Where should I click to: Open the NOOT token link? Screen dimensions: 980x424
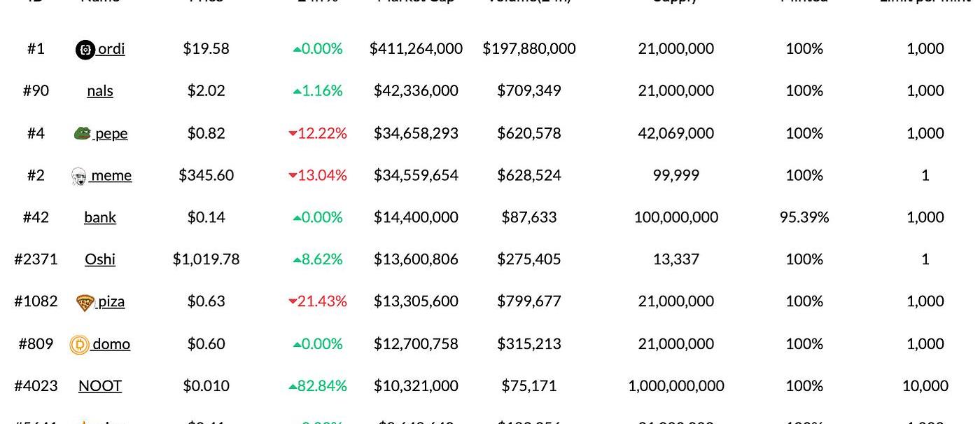(100, 385)
